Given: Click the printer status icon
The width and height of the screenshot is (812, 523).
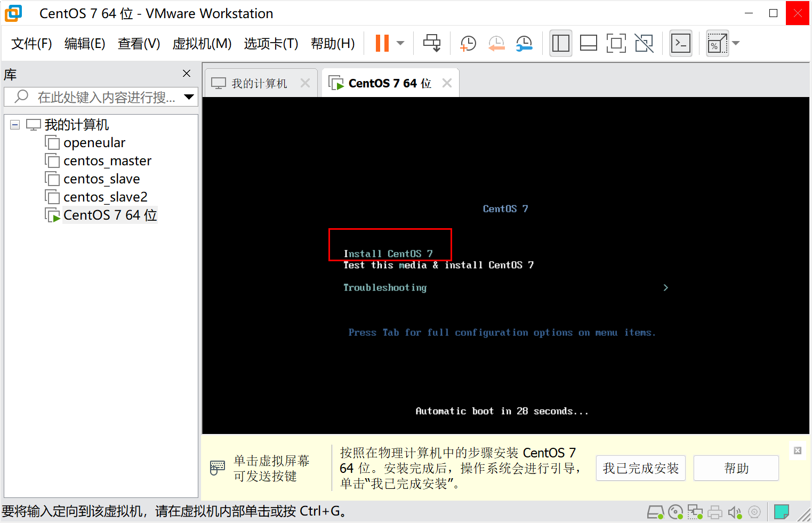Looking at the screenshot, I should point(715,512).
